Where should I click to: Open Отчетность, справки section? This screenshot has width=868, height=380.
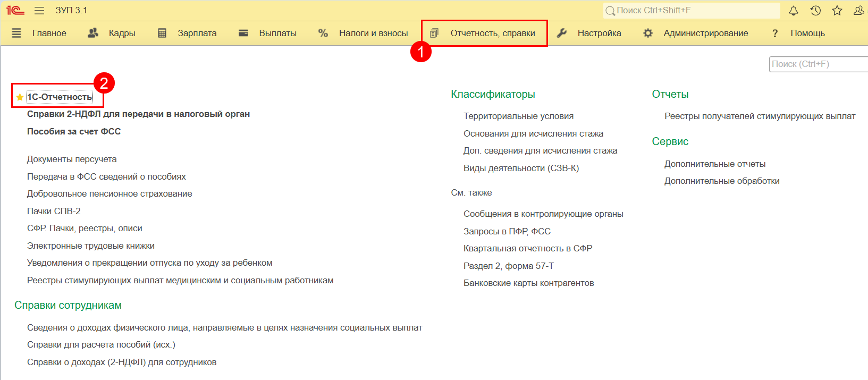[492, 33]
